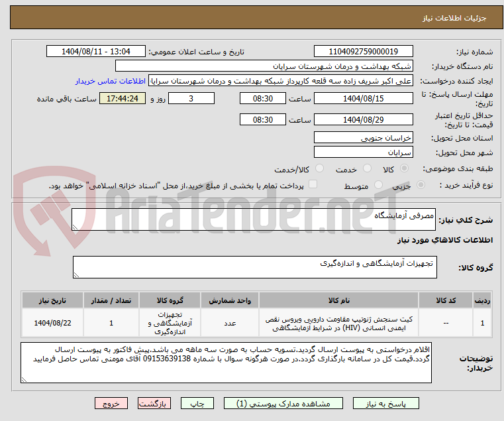The height and width of the screenshot is (421, 504).
Task: Click the buyer organization name field
Action: (x=264, y=66)
